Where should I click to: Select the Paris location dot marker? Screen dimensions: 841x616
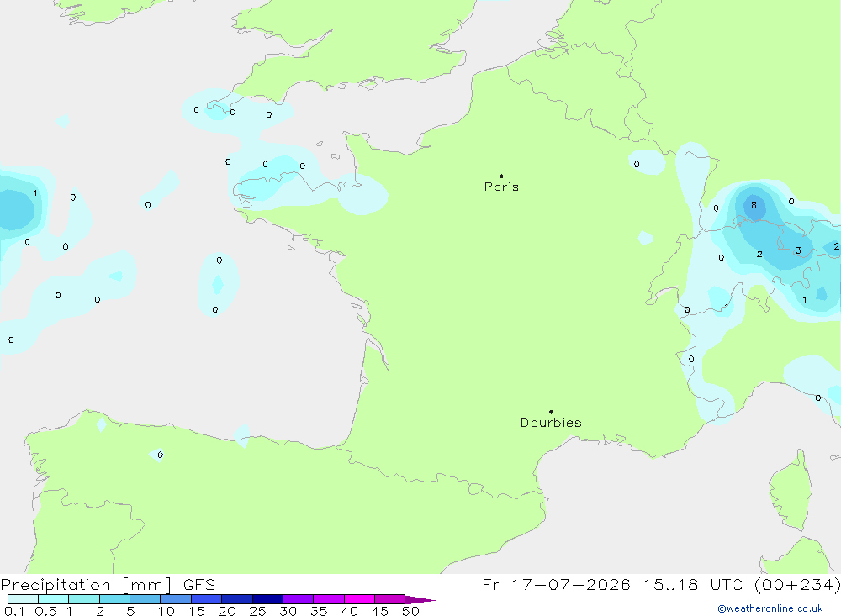pyautogui.click(x=501, y=176)
